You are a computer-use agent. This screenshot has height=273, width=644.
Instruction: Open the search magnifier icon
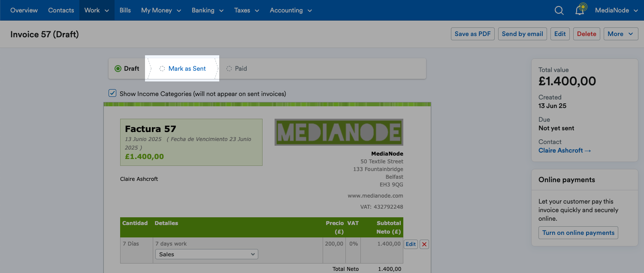point(559,10)
